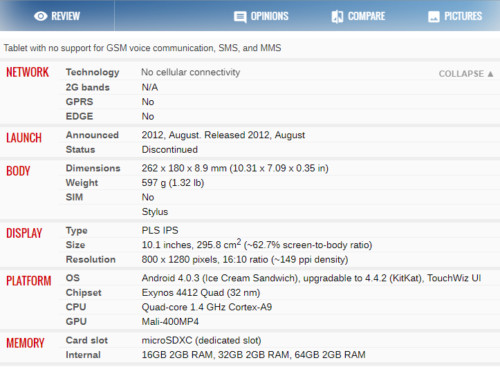Collapse the Network section arrow

click(490, 74)
